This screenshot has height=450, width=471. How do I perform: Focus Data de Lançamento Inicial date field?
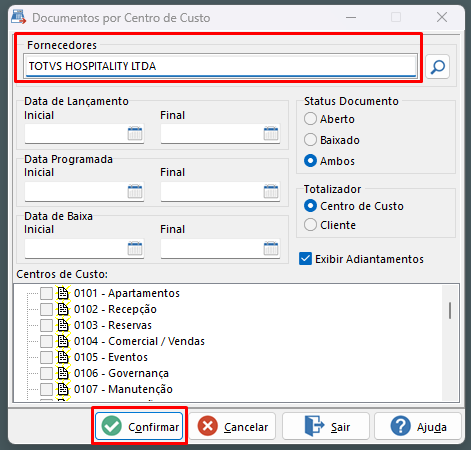pos(84,134)
